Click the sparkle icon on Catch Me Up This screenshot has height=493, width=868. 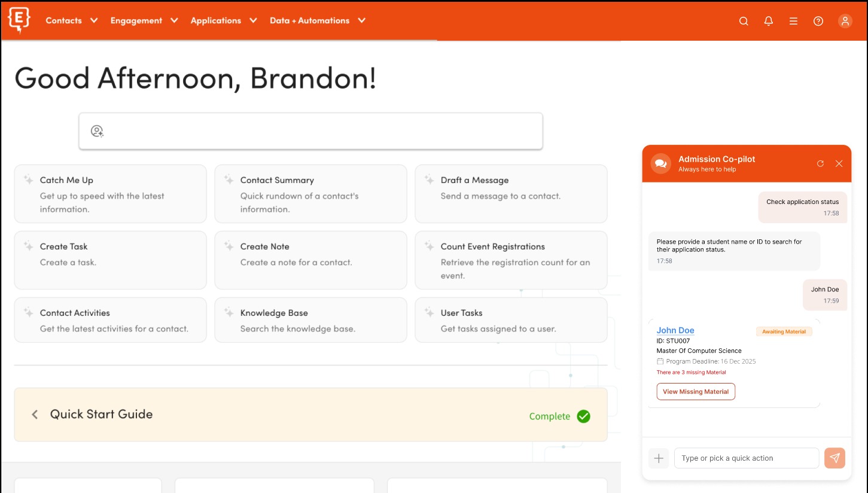(28, 179)
